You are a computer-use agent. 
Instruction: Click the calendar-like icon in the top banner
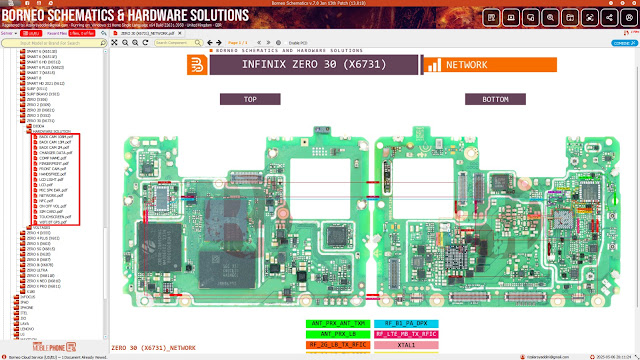[x=570, y=18]
